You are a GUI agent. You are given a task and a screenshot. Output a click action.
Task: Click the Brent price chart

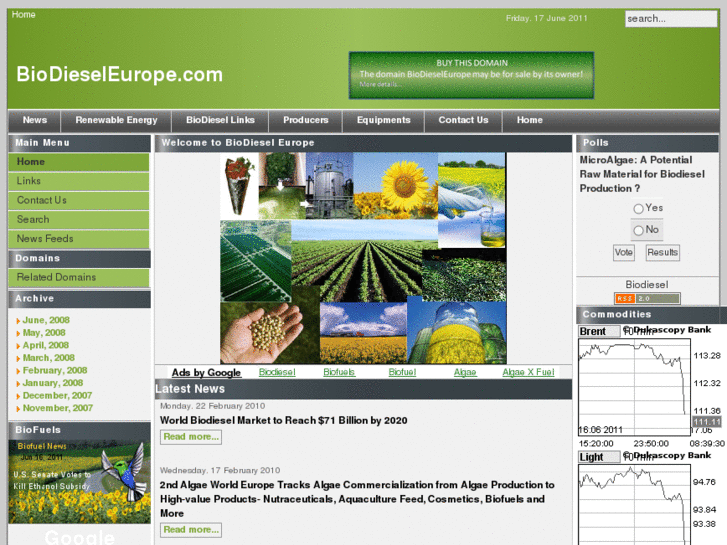(x=634, y=387)
